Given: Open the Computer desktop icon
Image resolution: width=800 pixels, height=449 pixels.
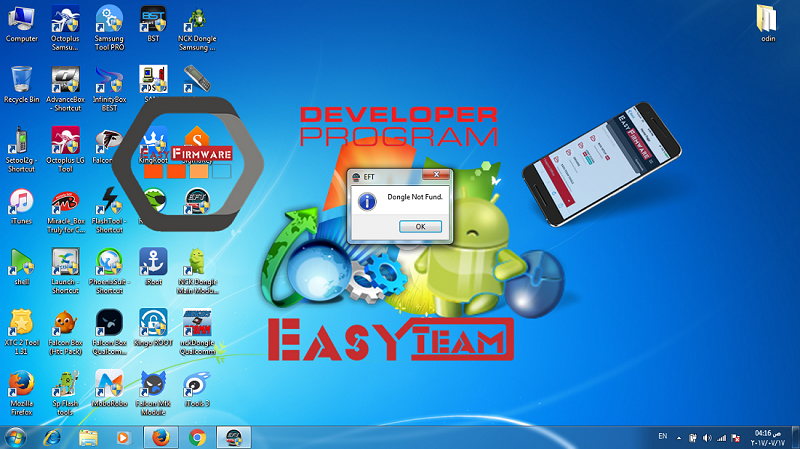Looking at the screenshot, I should point(21,24).
